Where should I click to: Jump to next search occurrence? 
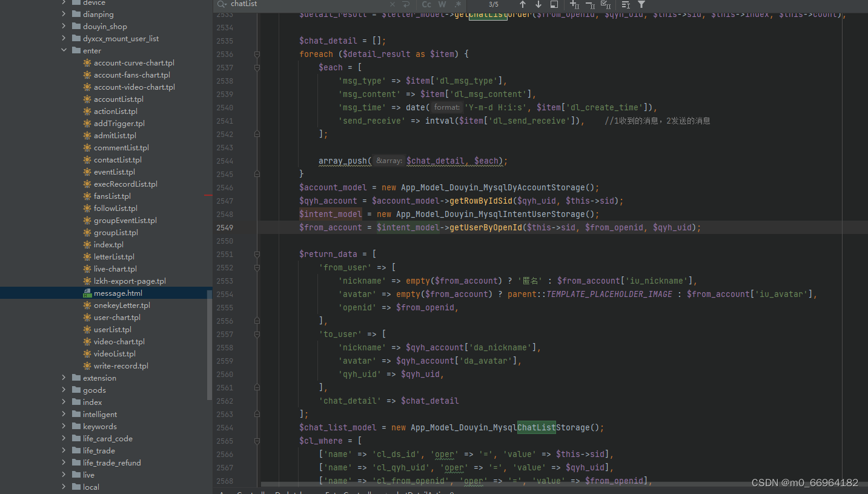[538, 4]
